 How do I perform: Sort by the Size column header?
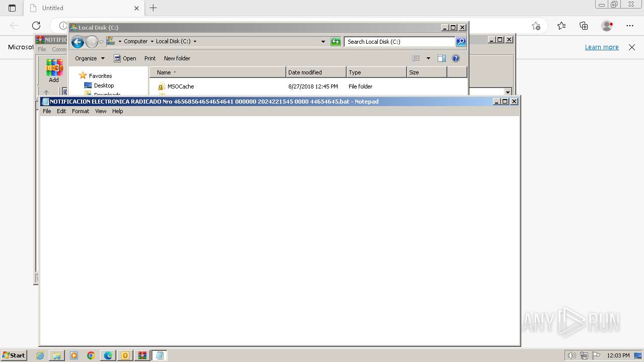[x=427, y=72]
